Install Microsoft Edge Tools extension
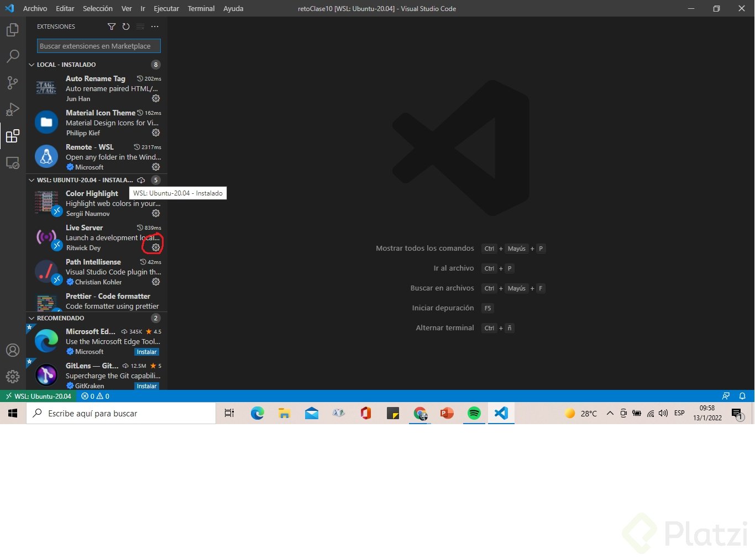Viewport: 755px width, 560px height. click(146, 352)
